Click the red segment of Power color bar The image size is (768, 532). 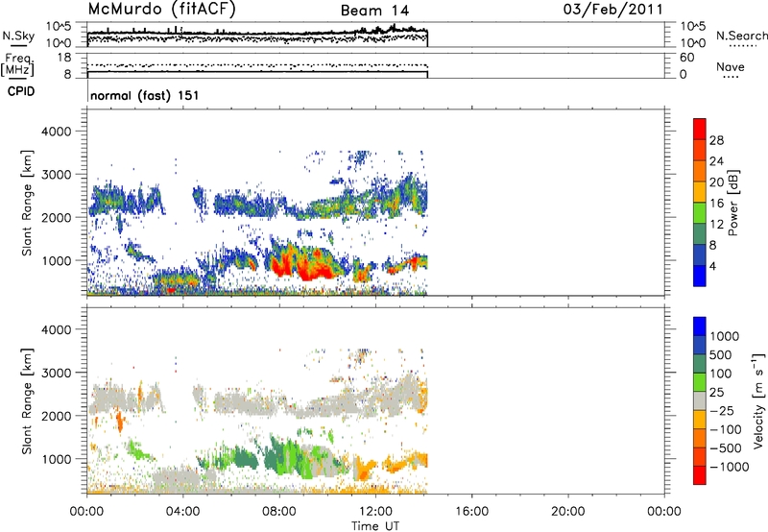700,130
